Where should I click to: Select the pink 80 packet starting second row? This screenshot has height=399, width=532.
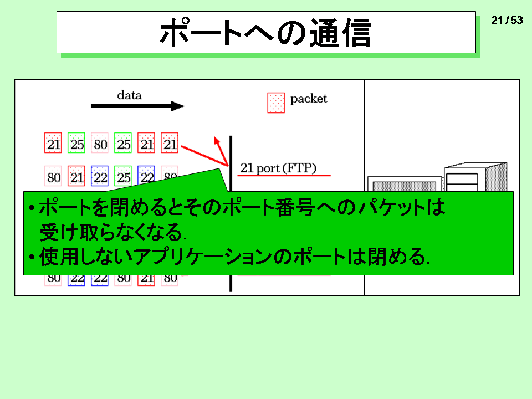pos(53,176)
